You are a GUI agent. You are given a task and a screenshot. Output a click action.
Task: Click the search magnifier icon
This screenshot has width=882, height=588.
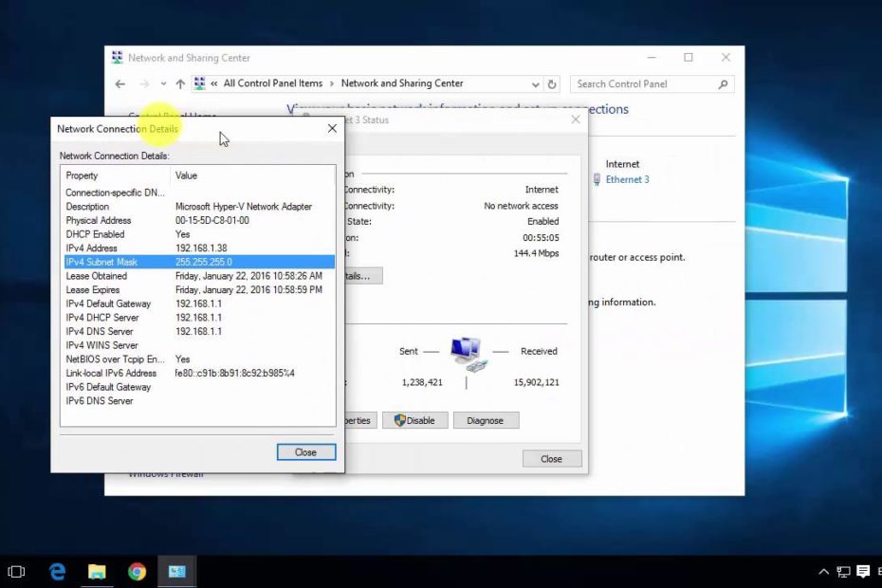coord(724,84)
